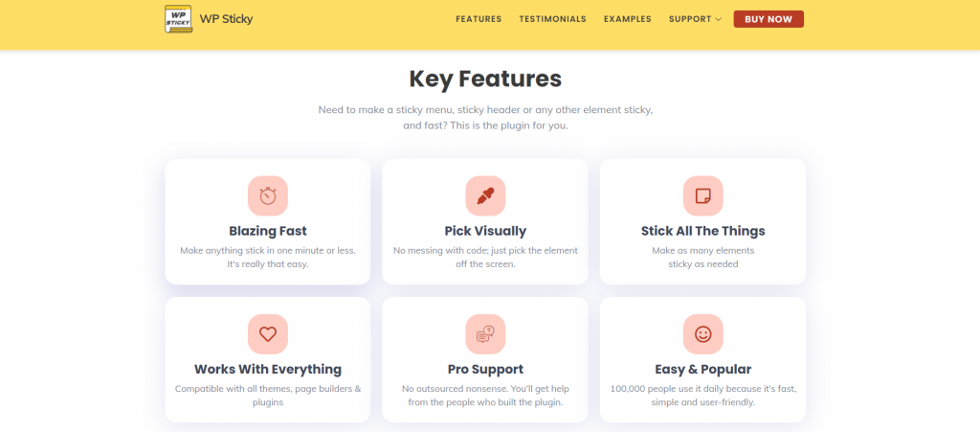The image size is (980, 432).
Task: Click the WP Sticky brand name text
Action: click(x=226, y=19)
